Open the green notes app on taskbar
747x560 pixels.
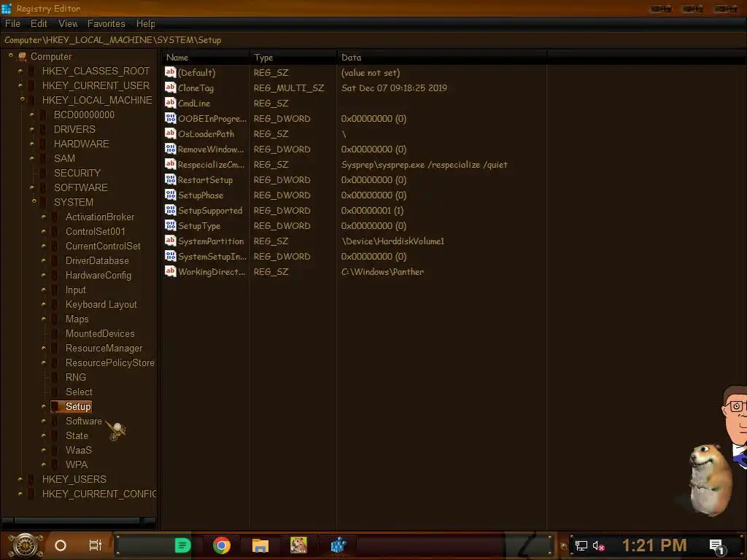pos(182,545)
